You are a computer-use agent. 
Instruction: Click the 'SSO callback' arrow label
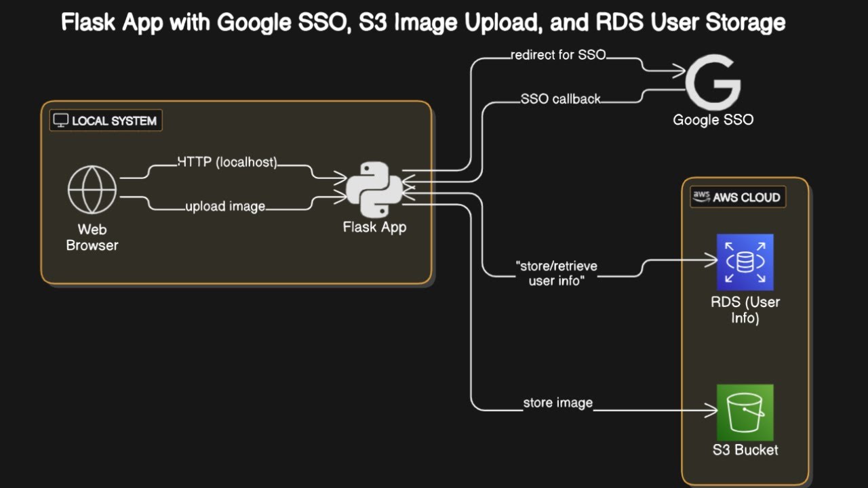tap(561, 99)
